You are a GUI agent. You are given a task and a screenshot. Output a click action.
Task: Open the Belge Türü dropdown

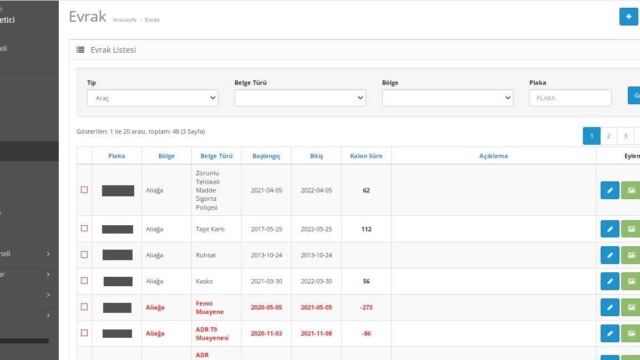coord(300,98)
